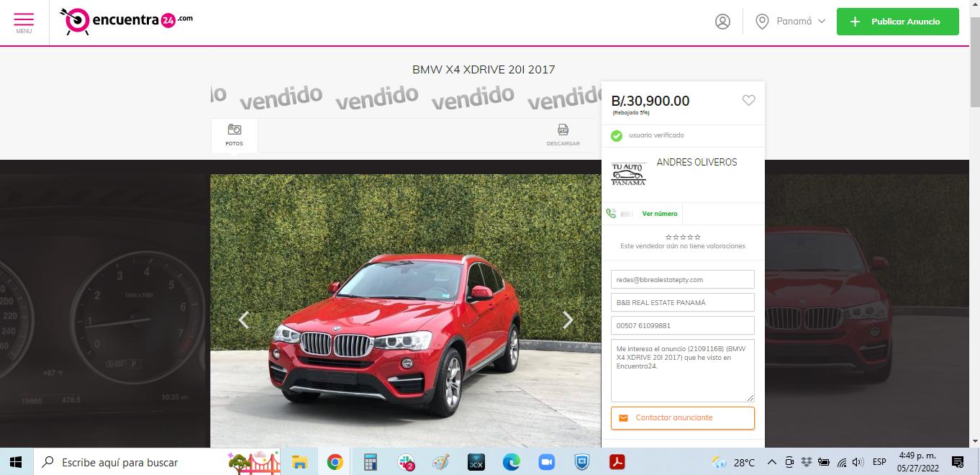Click the name field B&B REAL ESTATE PANAMÁ
The image size is (980, 475).
click(683, 302)
